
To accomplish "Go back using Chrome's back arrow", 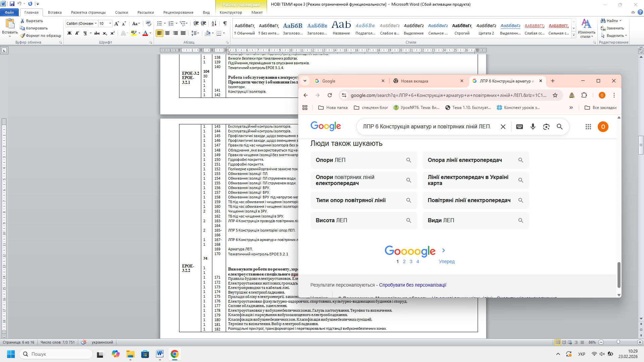I will pos(306,95).
